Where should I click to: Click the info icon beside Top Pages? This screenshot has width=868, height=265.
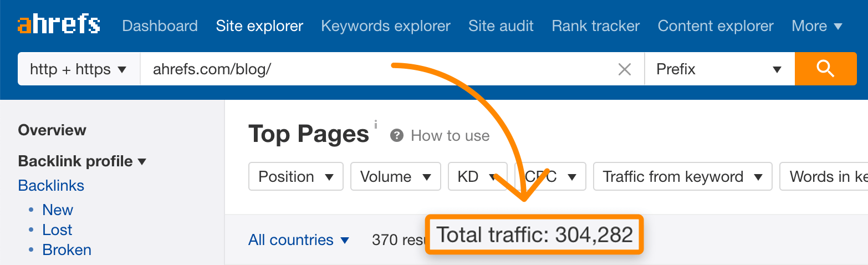tap(375, 124)
